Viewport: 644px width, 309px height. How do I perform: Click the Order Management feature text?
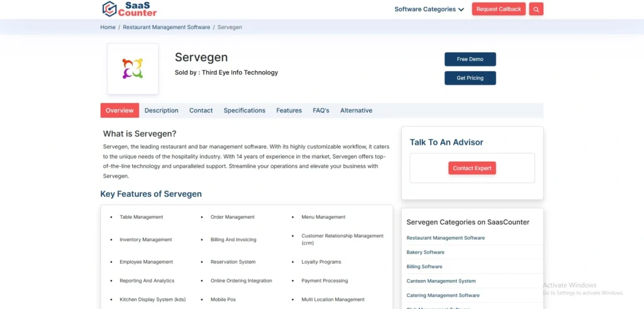233,217
